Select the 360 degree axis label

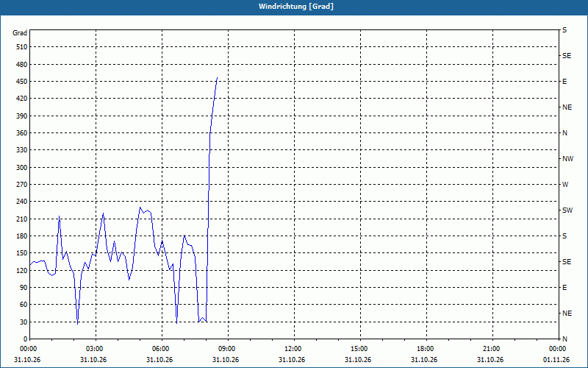[22, 133]
